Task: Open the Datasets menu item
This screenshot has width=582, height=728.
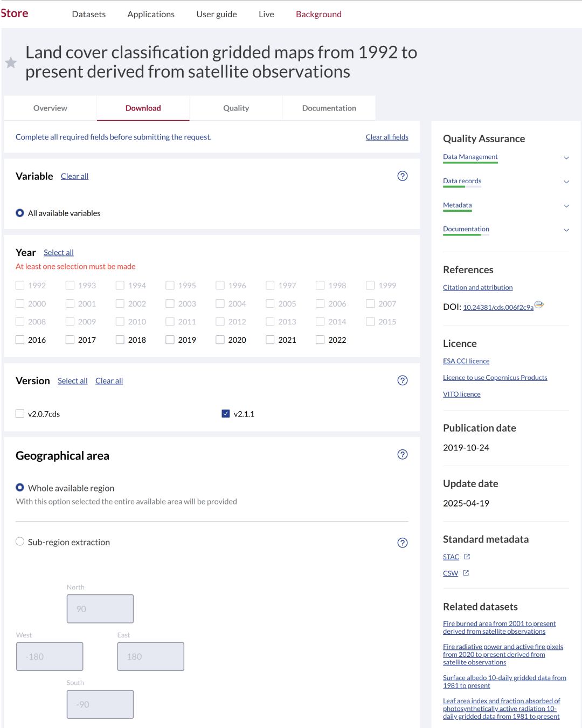Action: pyautogui.click(x=89, y=14)
